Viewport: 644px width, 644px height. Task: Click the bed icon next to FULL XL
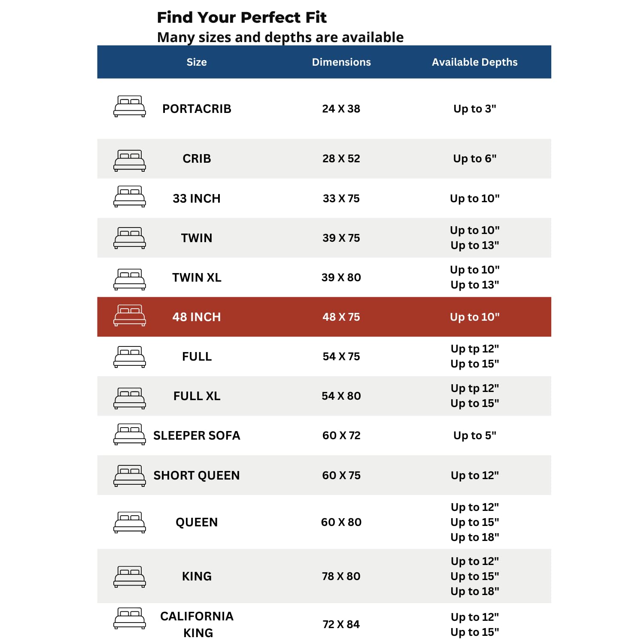(x=130, y=398)
